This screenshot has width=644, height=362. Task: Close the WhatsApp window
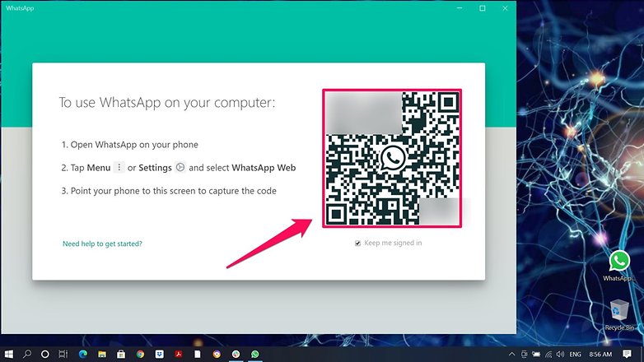pyautogui.click(x=505, y=8)
